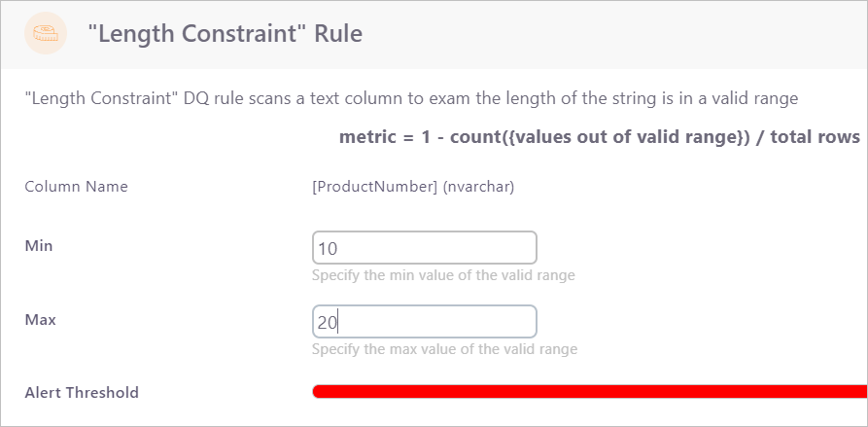
Task: Click the "10" value in Min box
Action: click(x=328, y=249)
